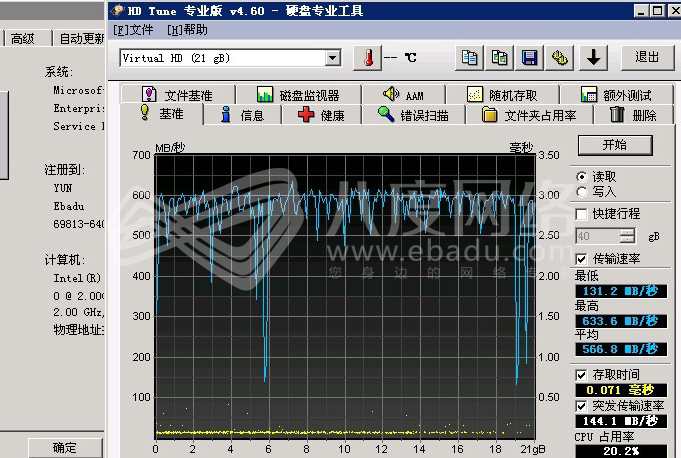Toggle the 传输速率 checkbox

581,259
